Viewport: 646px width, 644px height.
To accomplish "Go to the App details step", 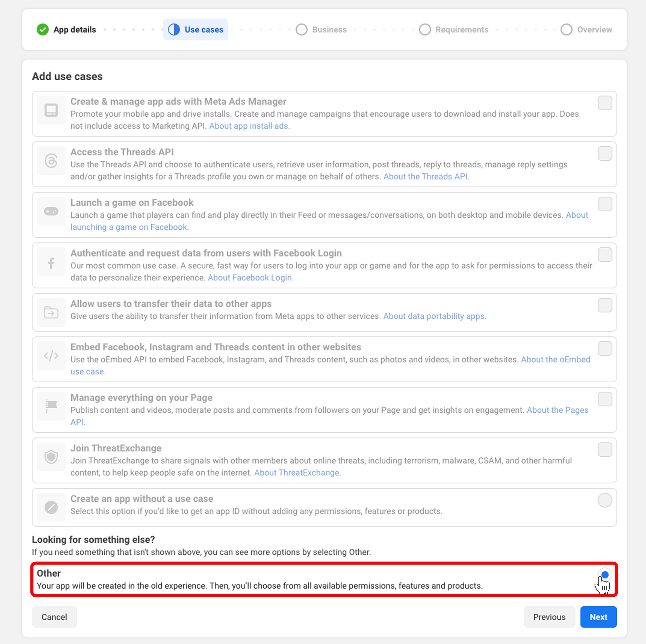I will pos(75,30).
